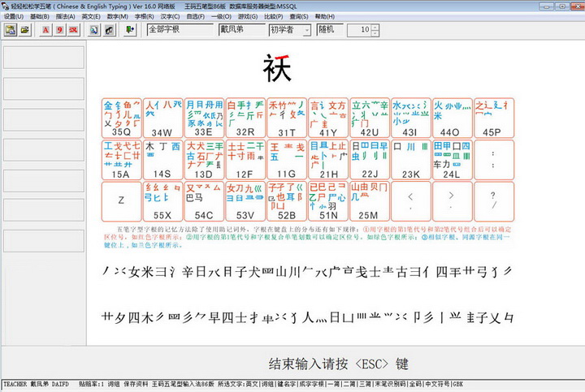Screen dimensions: 585x392
Task: Select the red number 9 toolbar icon
Action: tap(59, 30)
